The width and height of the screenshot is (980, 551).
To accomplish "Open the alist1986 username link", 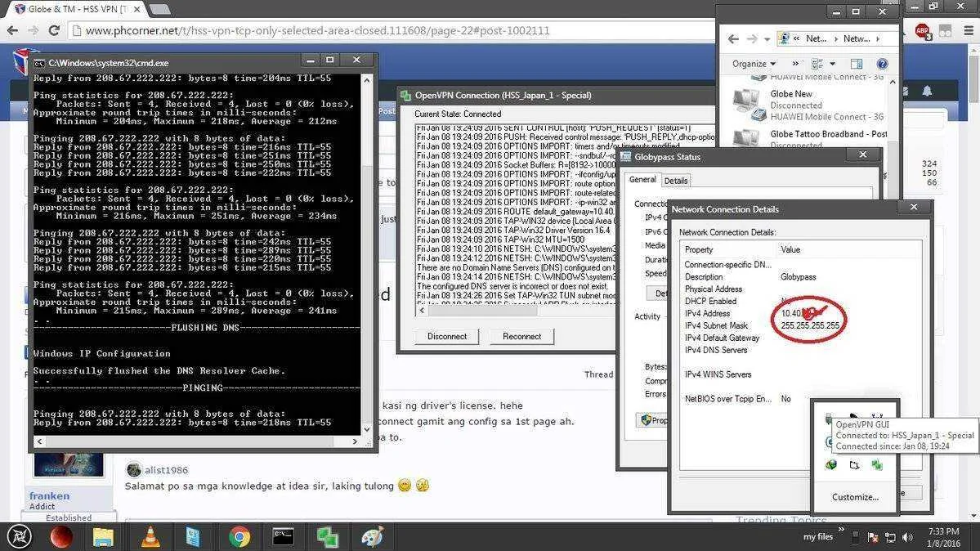I will pos(166,470).
